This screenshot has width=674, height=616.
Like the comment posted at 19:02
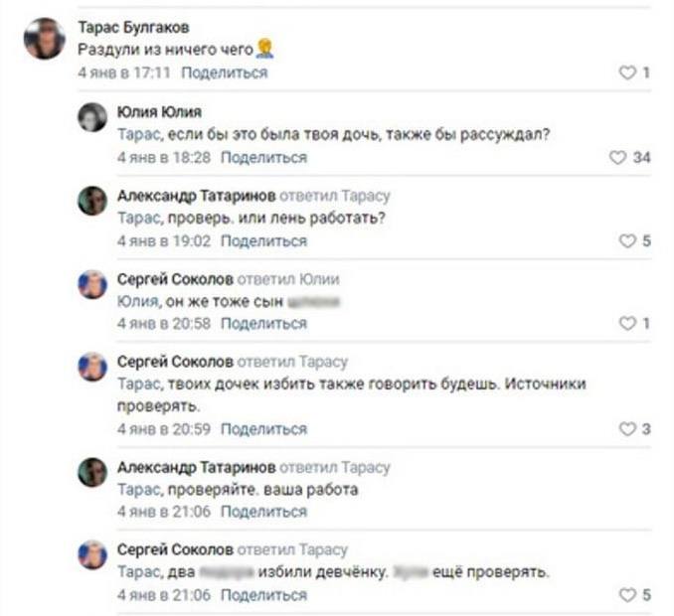click(626, 241)
